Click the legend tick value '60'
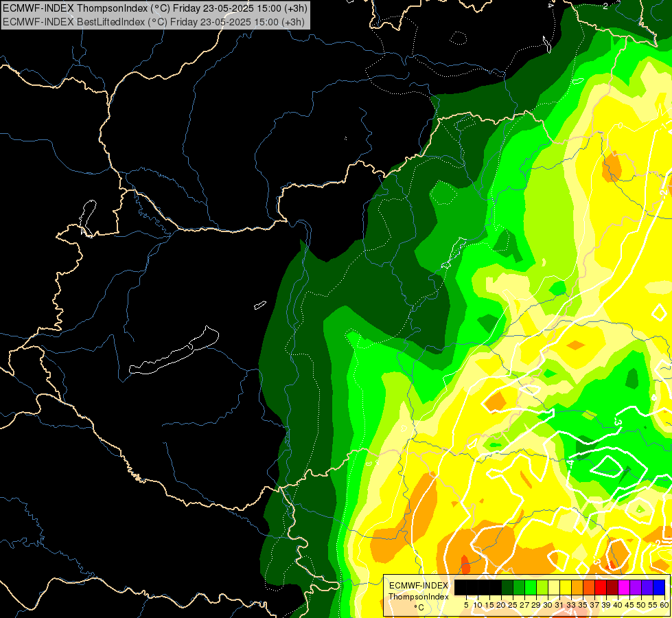Image resolution: width=672 pixels, height=618 pixels. point(664,605)
